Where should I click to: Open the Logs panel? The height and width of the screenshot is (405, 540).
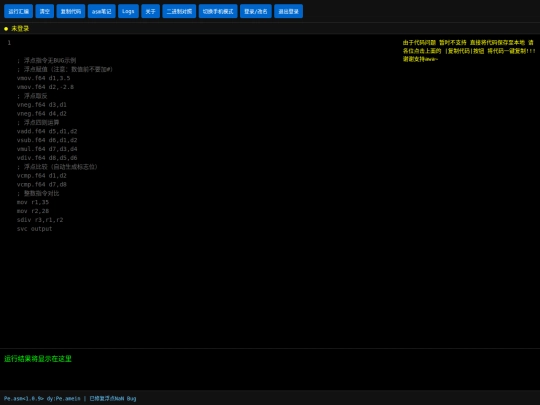click(128, 11)
